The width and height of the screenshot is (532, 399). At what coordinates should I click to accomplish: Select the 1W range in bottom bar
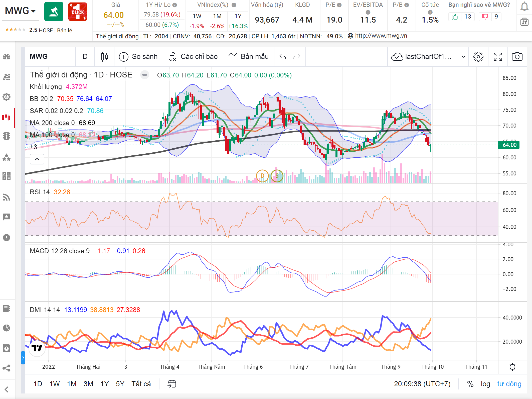(x=55, y=384)
